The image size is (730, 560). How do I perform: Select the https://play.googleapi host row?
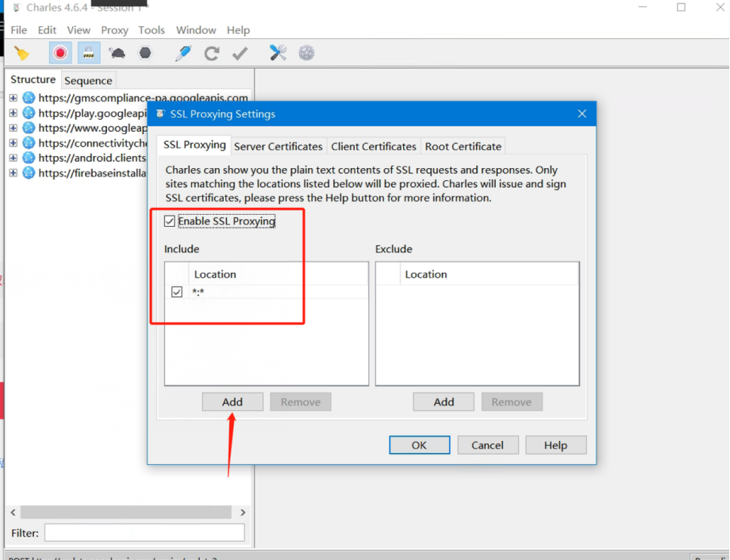pos(93,113)
